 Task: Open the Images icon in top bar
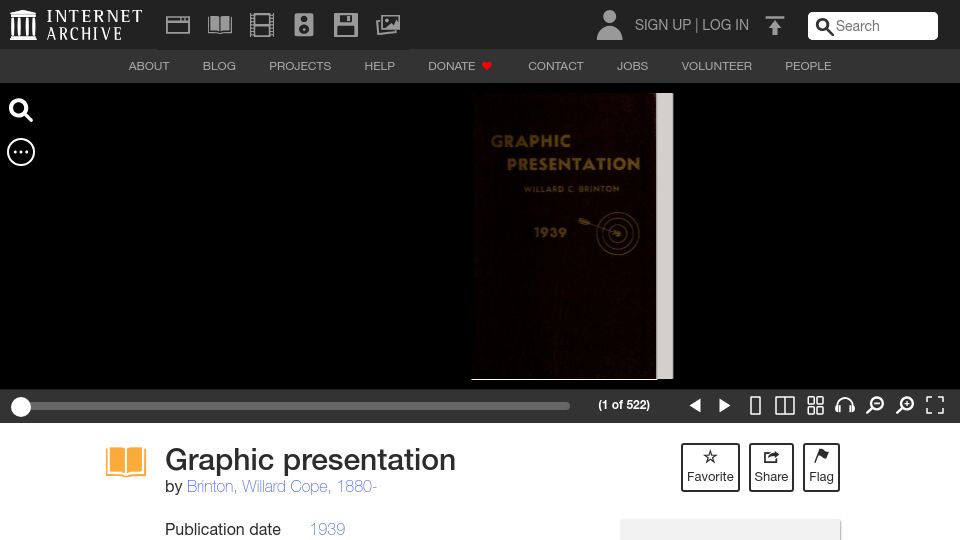[388, 25]
